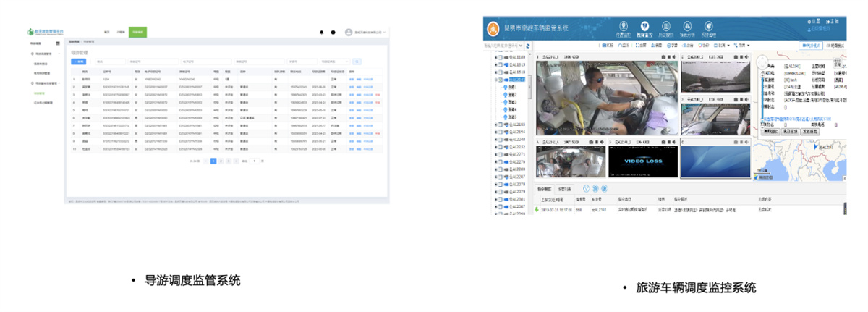Tick the checkbox next to 云AL2271
This screenshot has width=868, height=312.
[500, 154]
